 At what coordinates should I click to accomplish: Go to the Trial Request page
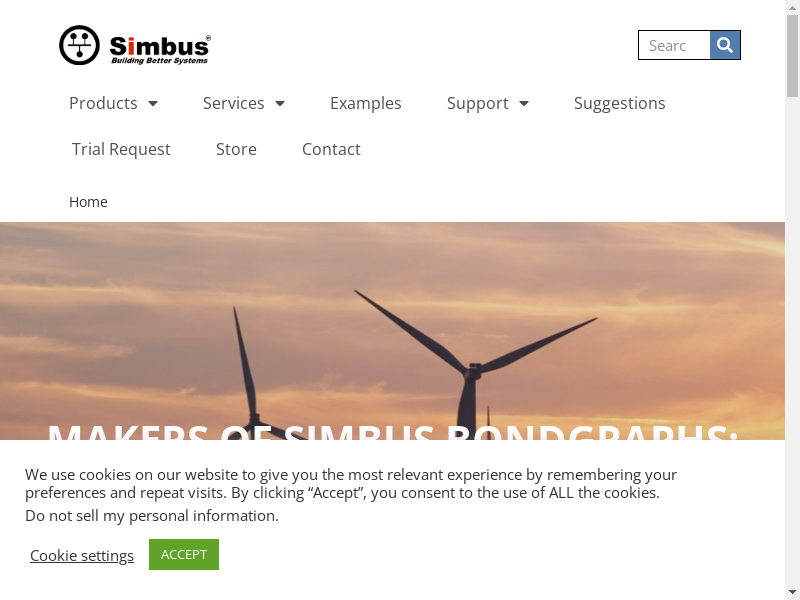(121, 149)
